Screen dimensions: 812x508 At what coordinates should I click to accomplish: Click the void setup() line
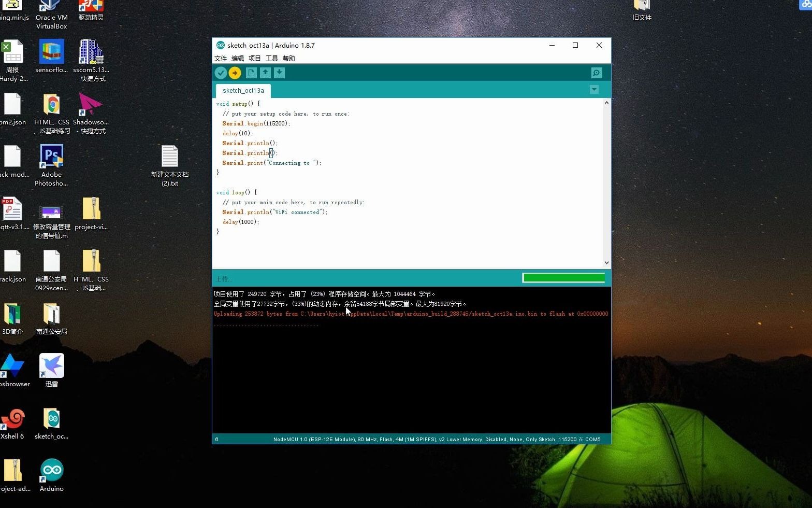pos(238,104)
